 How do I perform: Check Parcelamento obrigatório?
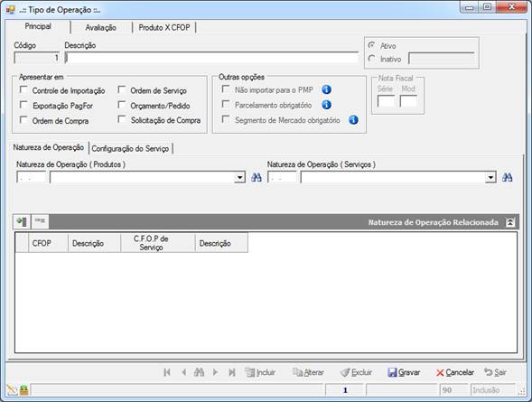(x=226, y=104)
